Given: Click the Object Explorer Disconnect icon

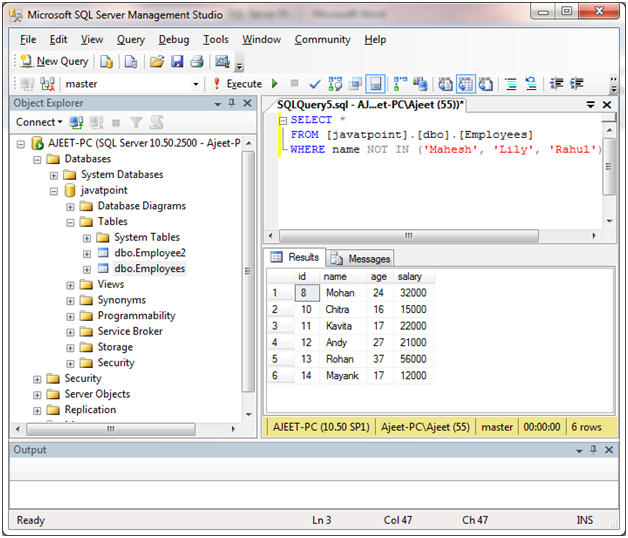Looking at the screenshot, I should tap(96, 122).
